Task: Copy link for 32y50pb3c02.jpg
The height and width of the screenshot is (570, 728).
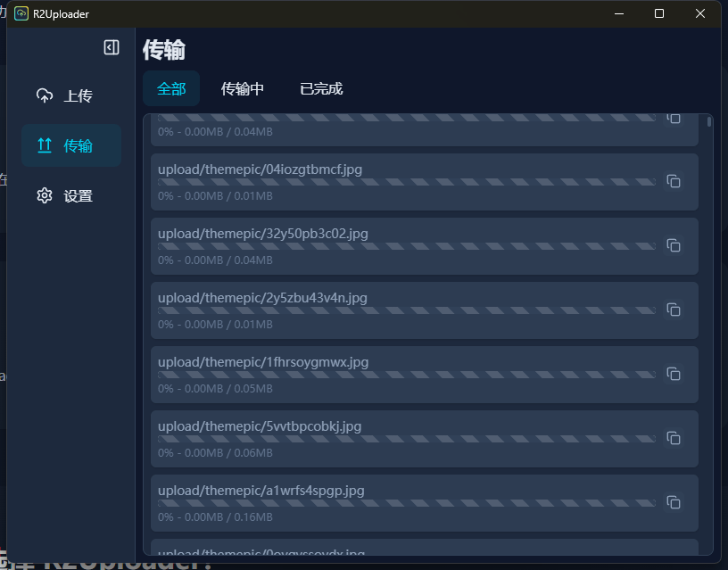Action: (x=674, y=245)
